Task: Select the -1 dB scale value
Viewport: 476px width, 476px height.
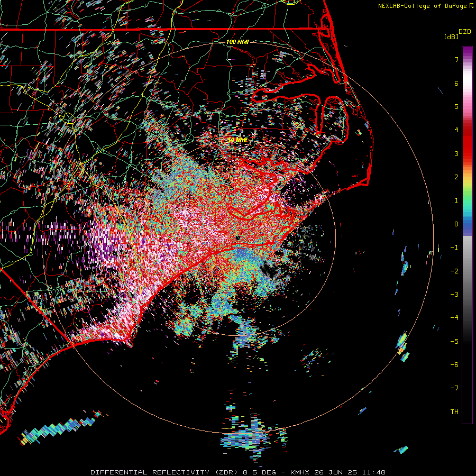Action: pyautogui.click(x=454, y=248)
